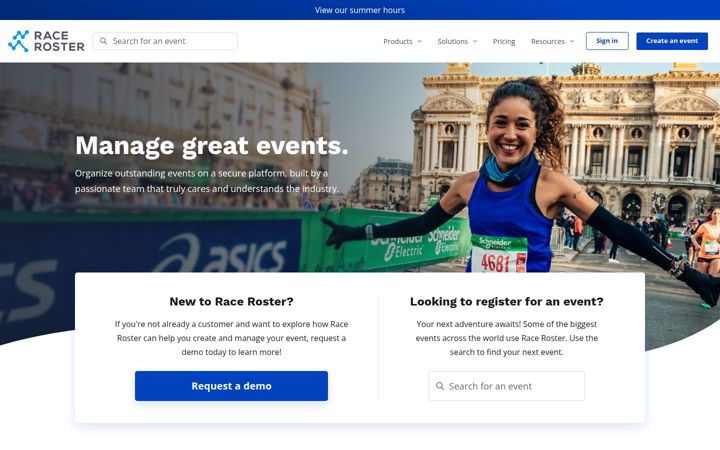Image resolution: width=720 pixels, height=450 pixels.
Task: Expand the Resources chevron arrow
Action: (572, 41)
